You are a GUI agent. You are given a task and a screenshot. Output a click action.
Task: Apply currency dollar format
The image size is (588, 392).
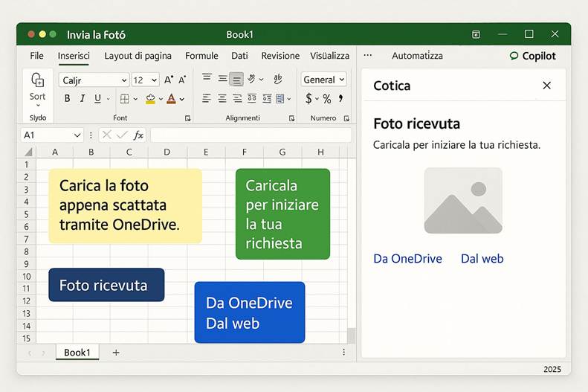coord(308,99)
